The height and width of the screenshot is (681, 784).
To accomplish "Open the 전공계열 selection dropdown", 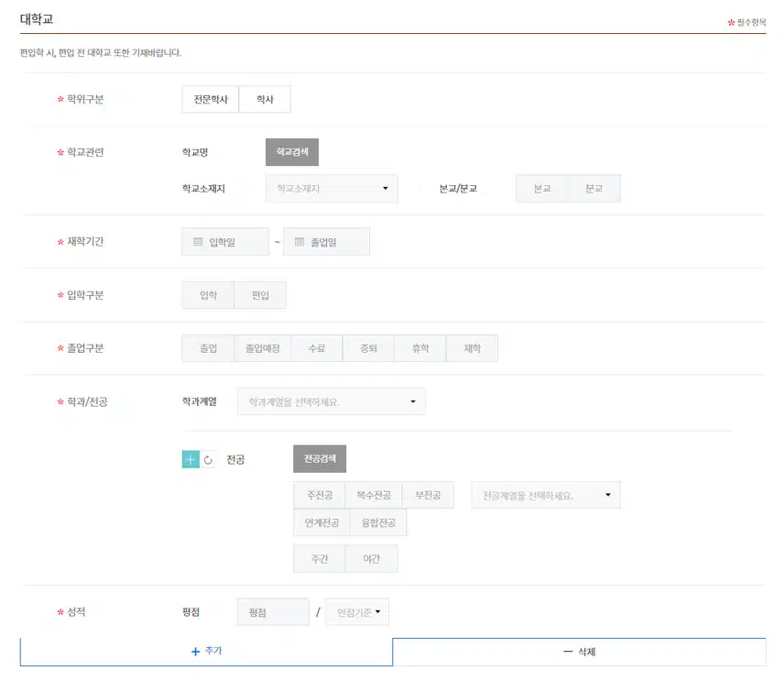I will tap(546, 495).
